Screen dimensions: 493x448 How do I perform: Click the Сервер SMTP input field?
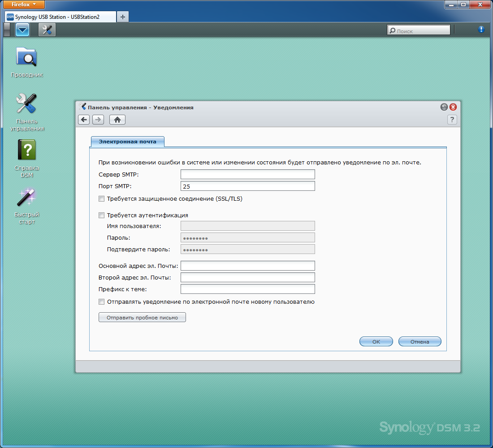point(248,174)
